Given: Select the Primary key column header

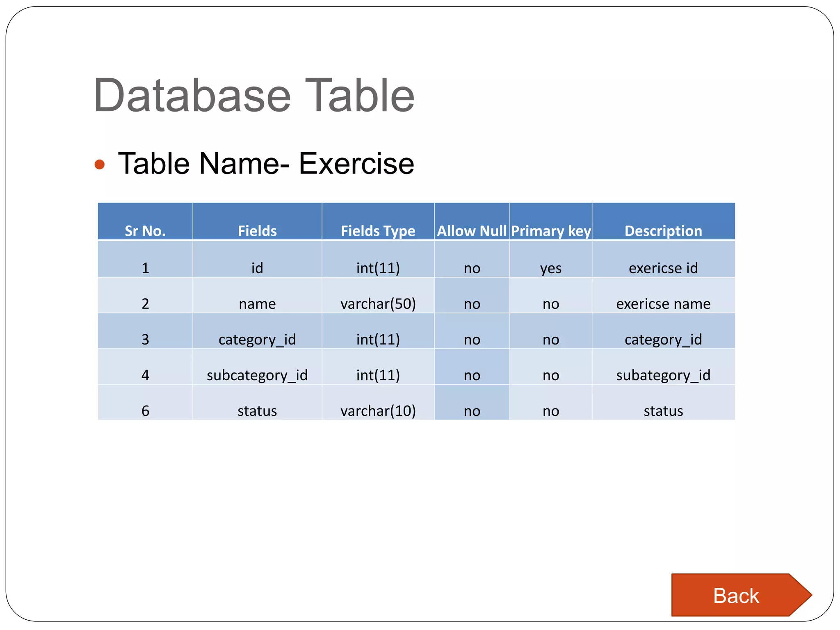Looking at the screenshot, I should point(550,231).
